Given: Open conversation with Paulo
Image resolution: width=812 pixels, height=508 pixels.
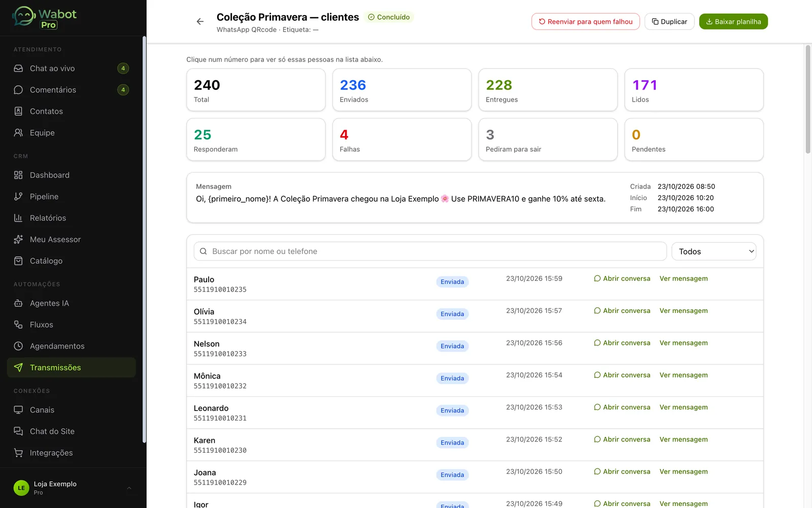Looking at the screenshot, I should (x=622, y=278).
